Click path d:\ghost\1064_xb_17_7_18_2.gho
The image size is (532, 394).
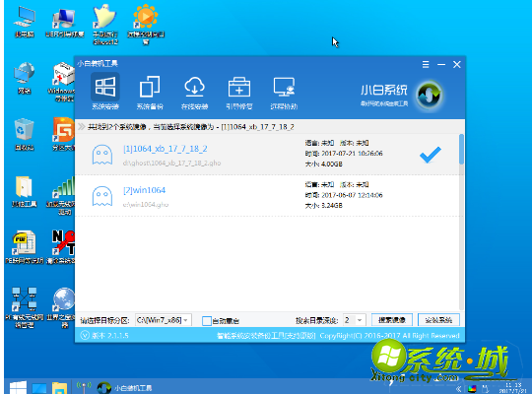coord(171,164)
